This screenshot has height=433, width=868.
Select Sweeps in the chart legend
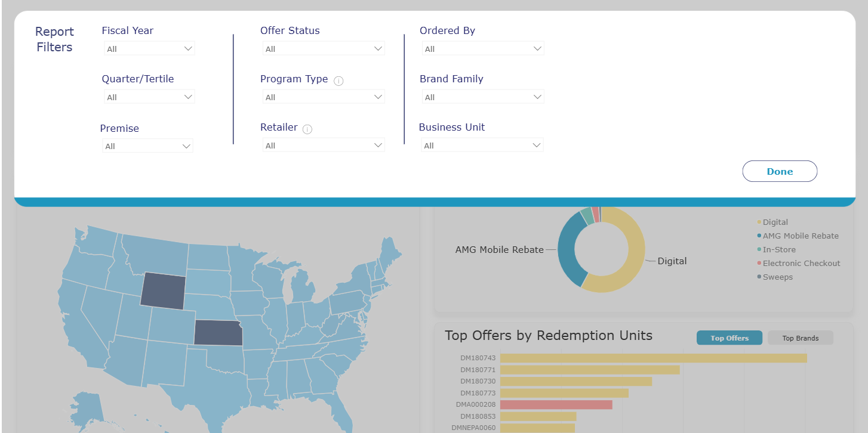tap(774, 277)
